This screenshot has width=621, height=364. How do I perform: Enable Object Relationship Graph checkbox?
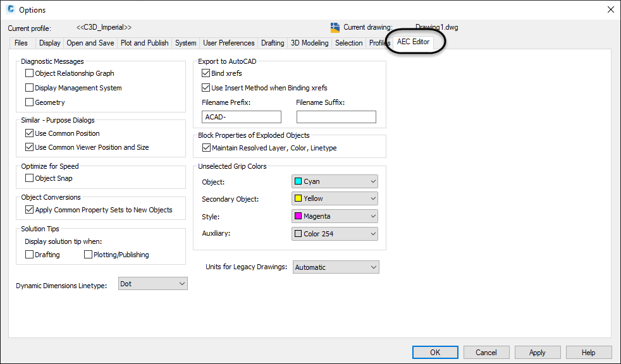click(29, 73)
